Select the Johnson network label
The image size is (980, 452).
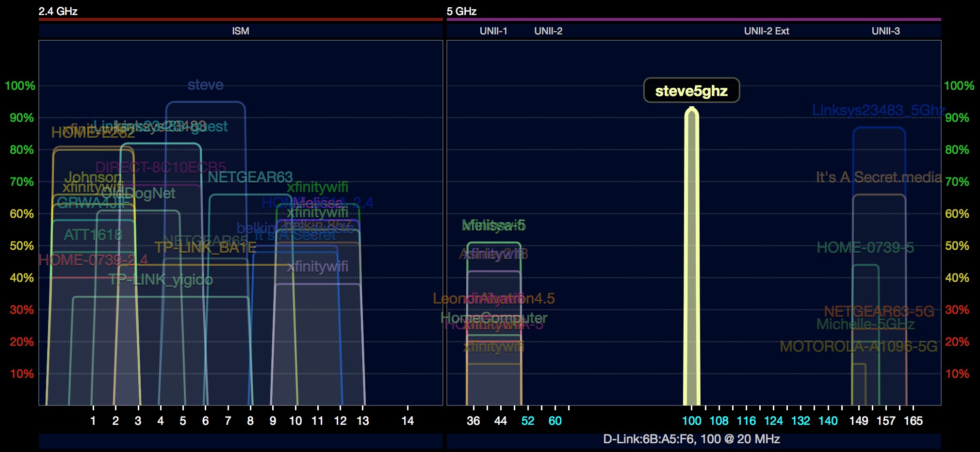point(93,177)
